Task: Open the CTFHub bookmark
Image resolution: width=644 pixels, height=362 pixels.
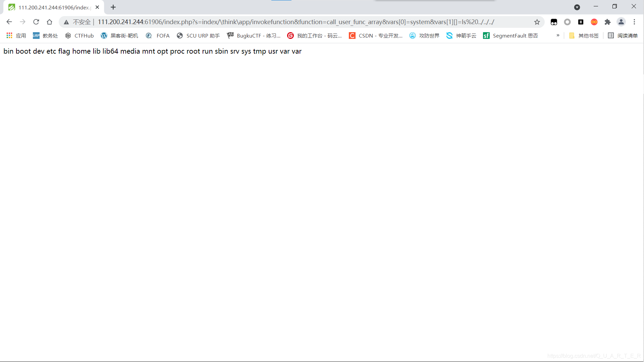Action: tap(79, 36)
